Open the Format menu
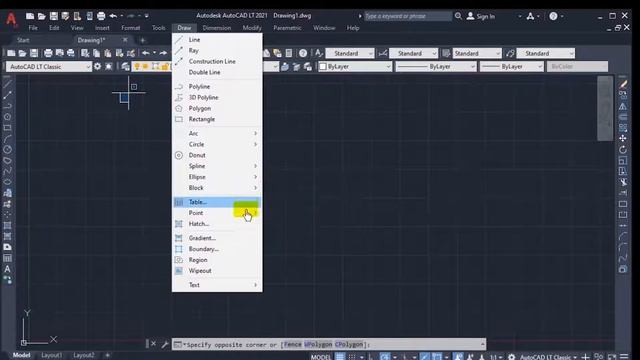 (x=131, y=28)
